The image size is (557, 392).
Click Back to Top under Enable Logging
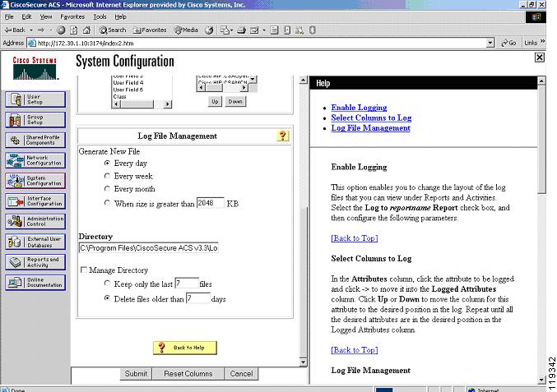coord(354,238)
